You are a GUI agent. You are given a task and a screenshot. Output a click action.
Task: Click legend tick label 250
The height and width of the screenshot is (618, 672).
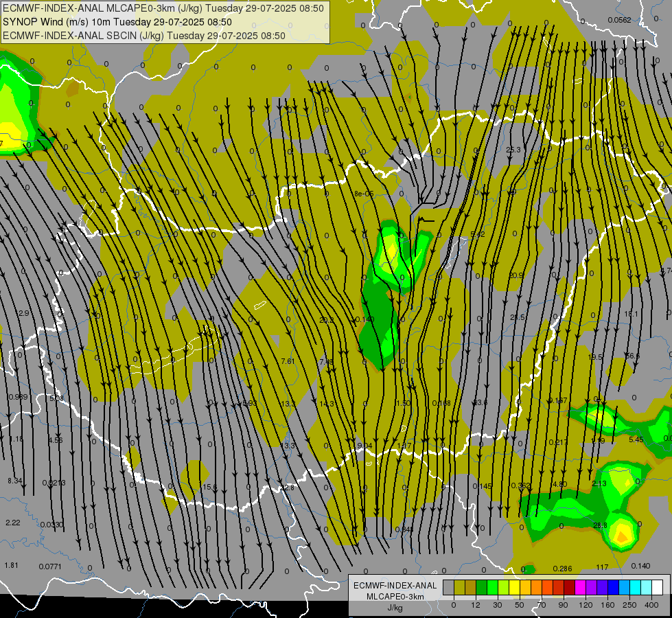pyautogui.click(x=629, y=605)
